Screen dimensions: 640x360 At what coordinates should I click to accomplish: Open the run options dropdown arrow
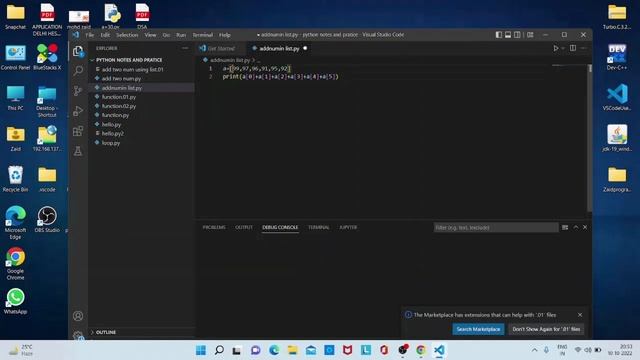point(563,48)
